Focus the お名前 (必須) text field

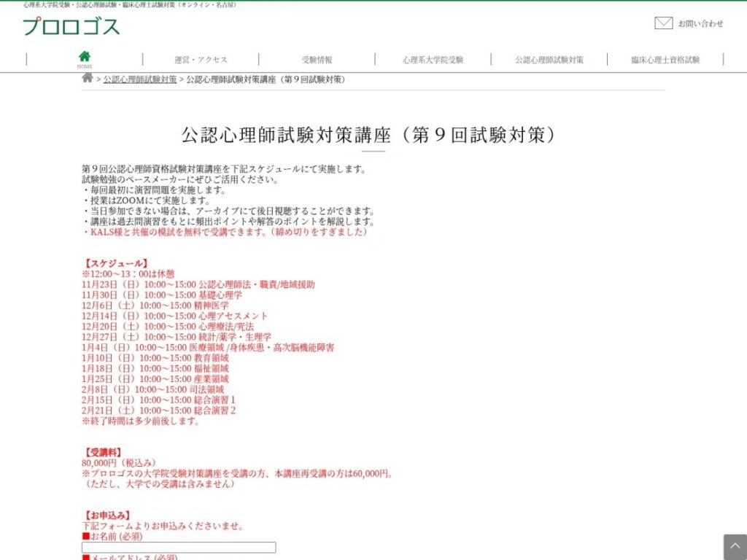179,547
